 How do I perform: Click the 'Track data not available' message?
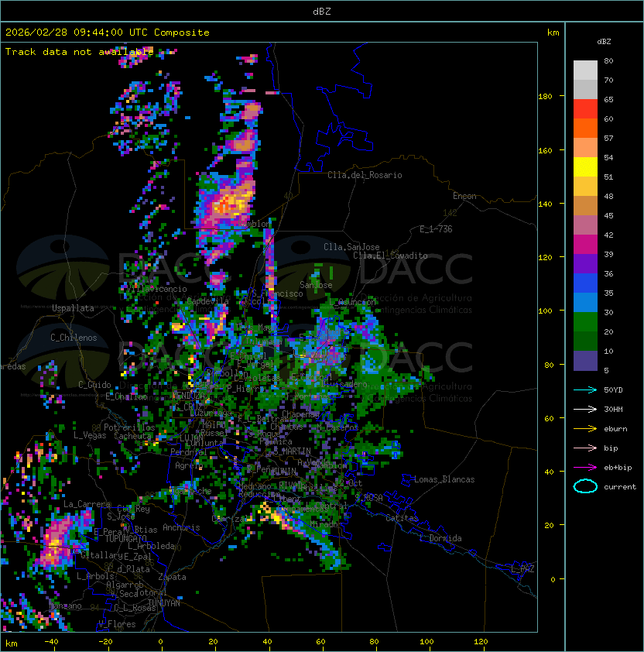(x=79, y=52)
